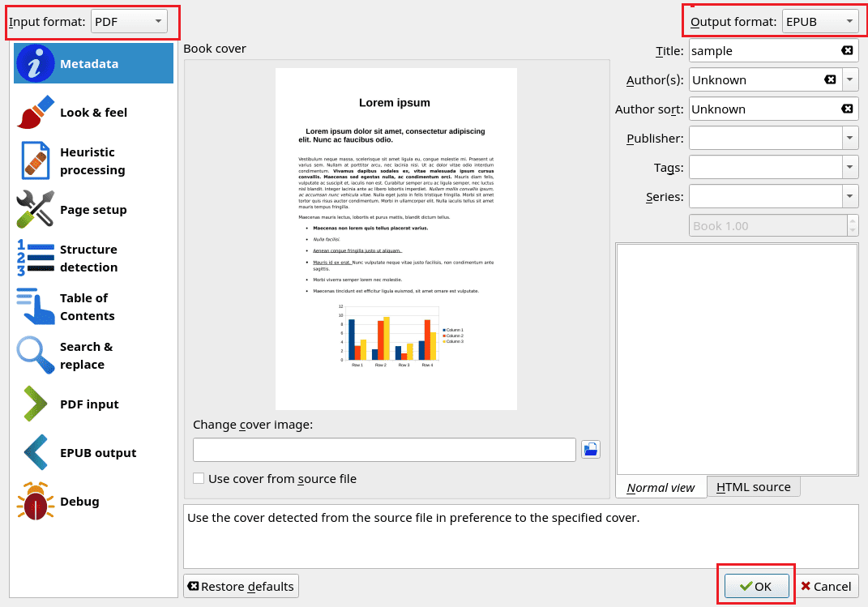The image size is (868, 607).
Task: Browse for cover image folder icon
Action: click(x=591, y=449)
